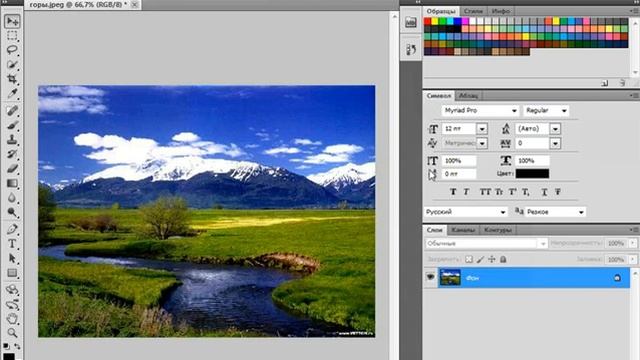The width and height of the screenshot is (640, 360).
Task: Select the History Brush tool
Action: [x=12, y=154]
